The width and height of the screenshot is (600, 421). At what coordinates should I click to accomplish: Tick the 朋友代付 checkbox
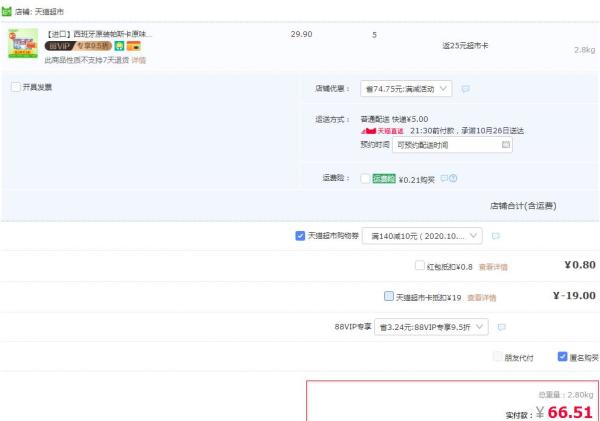coord(497,356)
